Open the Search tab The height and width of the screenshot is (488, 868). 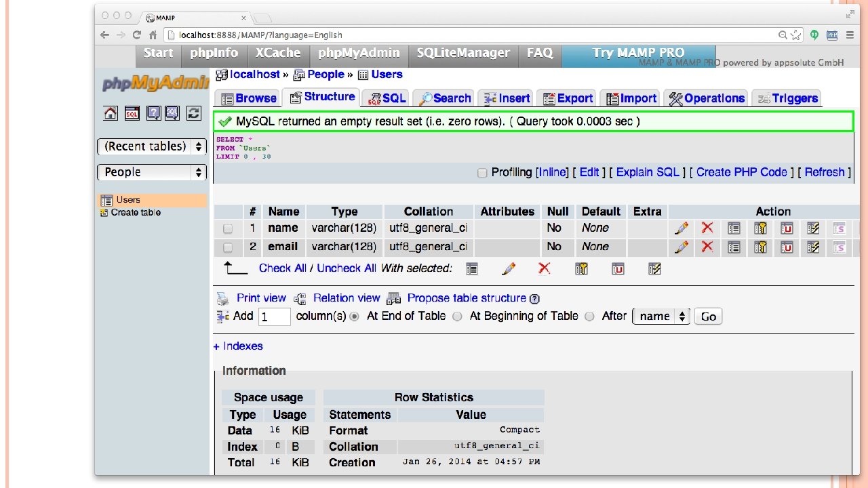pyautogui.click(x=443, y=98)
